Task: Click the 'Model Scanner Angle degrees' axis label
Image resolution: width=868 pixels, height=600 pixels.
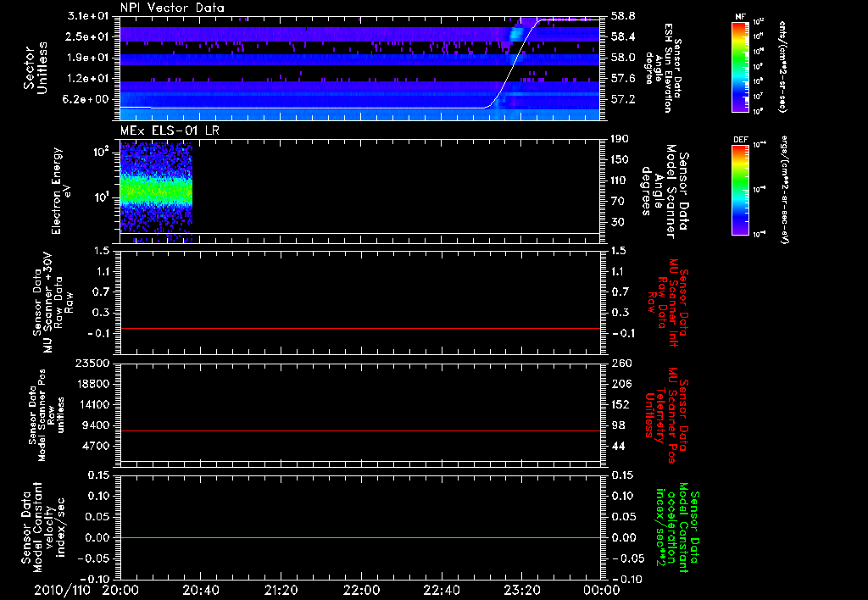Action: point(664,191)
